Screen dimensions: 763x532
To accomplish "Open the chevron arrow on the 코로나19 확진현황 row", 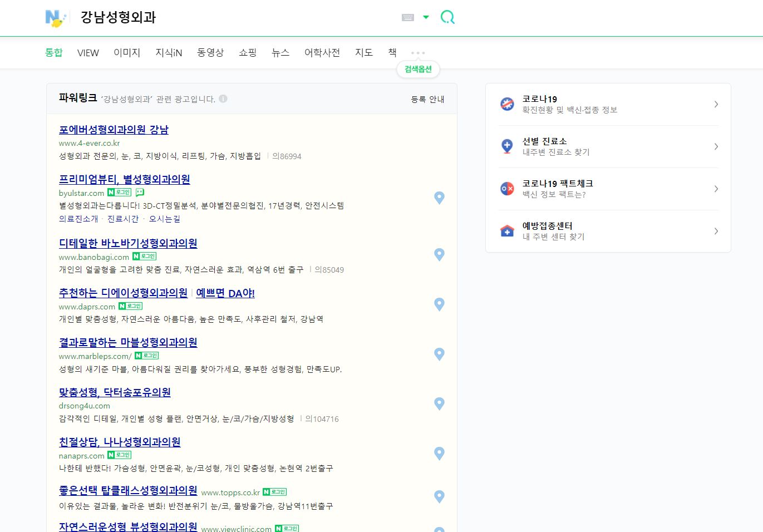I will [716, 104].
